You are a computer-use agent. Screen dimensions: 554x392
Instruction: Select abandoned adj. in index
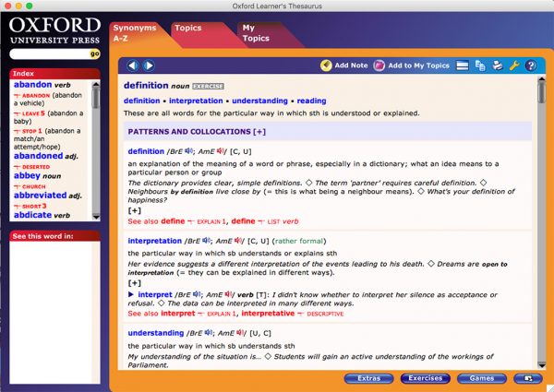(46, 156)
